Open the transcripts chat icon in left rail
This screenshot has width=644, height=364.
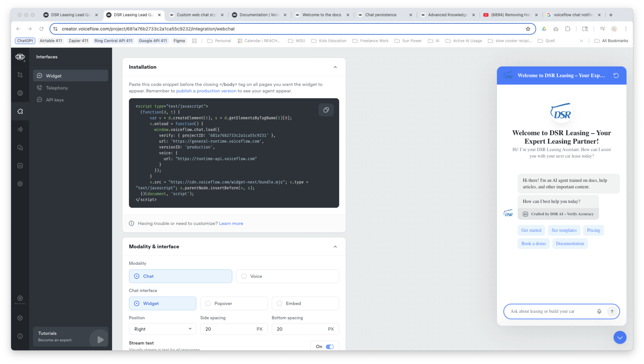coord(20,148)
